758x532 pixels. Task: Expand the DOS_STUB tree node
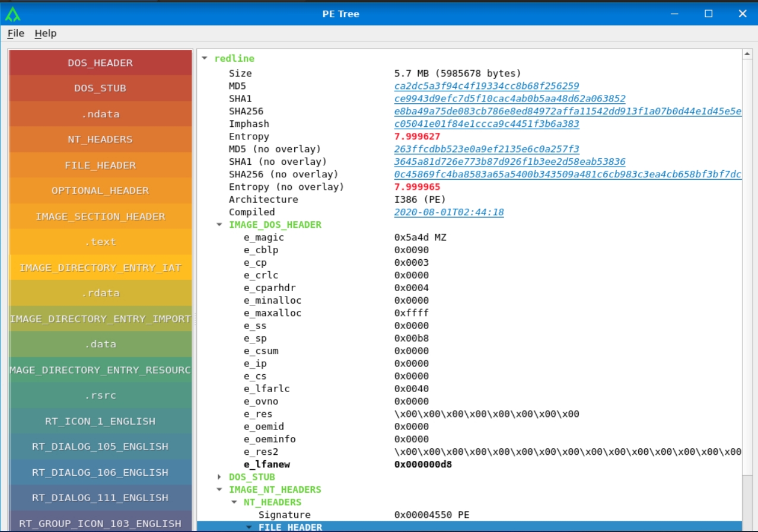(x=219, y=477)
